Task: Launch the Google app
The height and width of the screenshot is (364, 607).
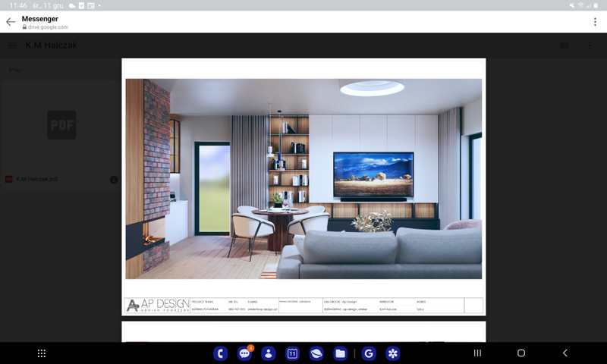Action: [x=369, y=353]
